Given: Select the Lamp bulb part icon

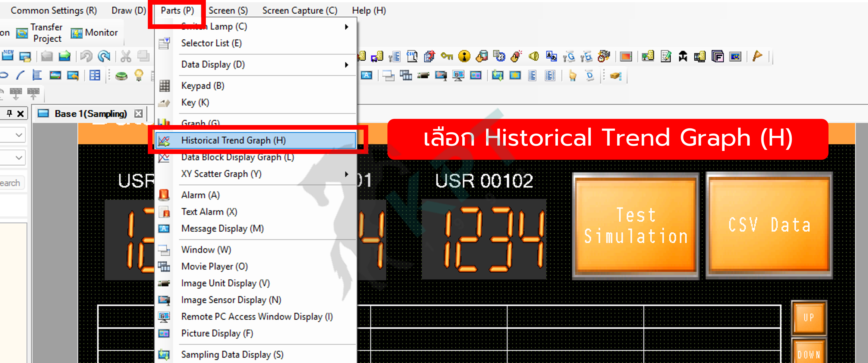Looking at the screenshot, I should (139, 75).
